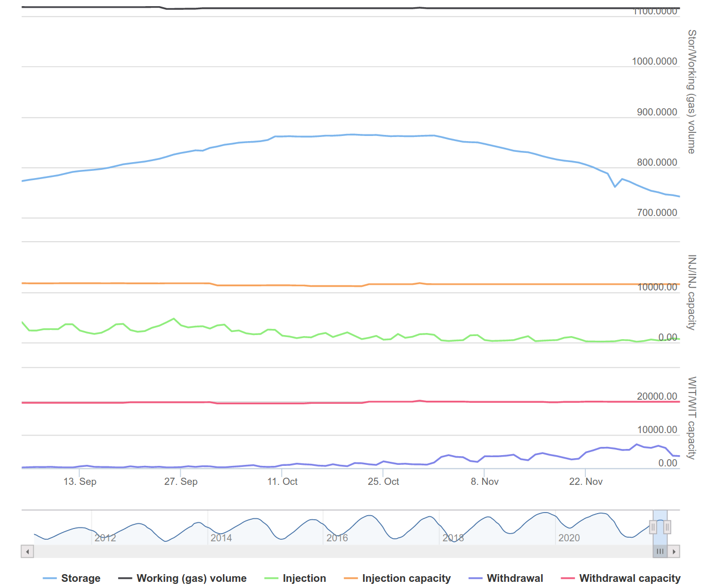The width and height of the screenshot is (708, 588).
Task: Click the 2012 label in navigator
Action: coord(105,538)
